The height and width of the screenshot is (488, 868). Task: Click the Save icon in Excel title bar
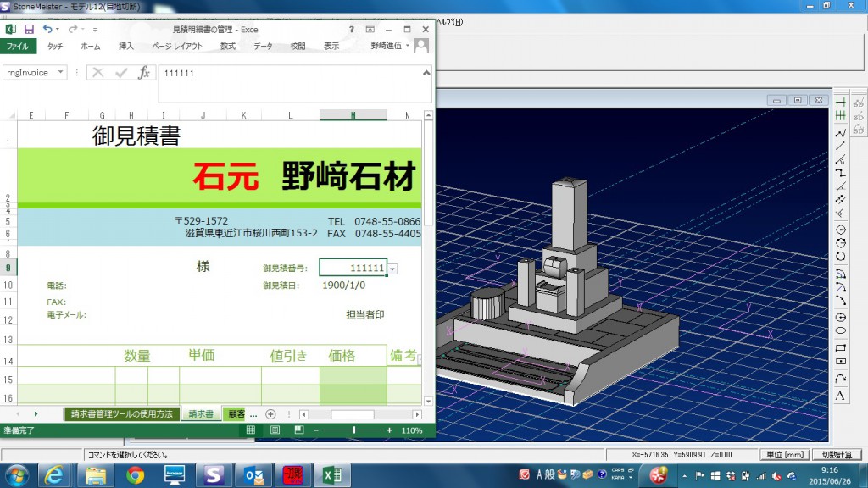(30, 29)
